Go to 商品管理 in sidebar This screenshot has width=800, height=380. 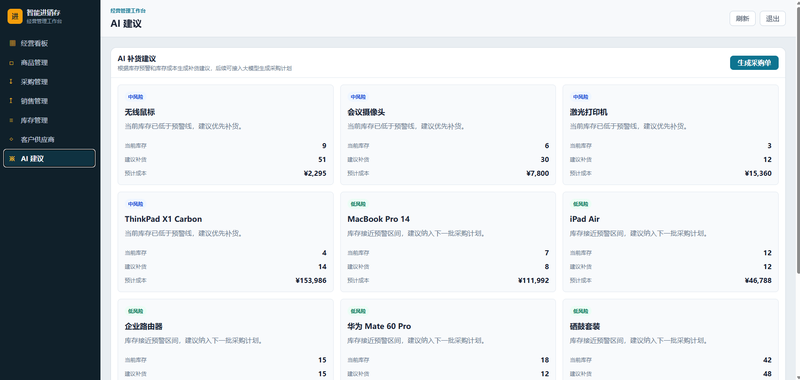[x=49, y=63]
